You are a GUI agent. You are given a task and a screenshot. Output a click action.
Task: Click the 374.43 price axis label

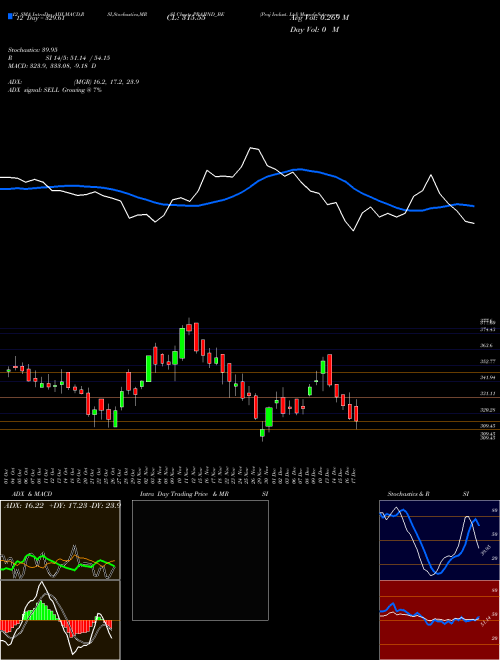(x=488, y=329)
